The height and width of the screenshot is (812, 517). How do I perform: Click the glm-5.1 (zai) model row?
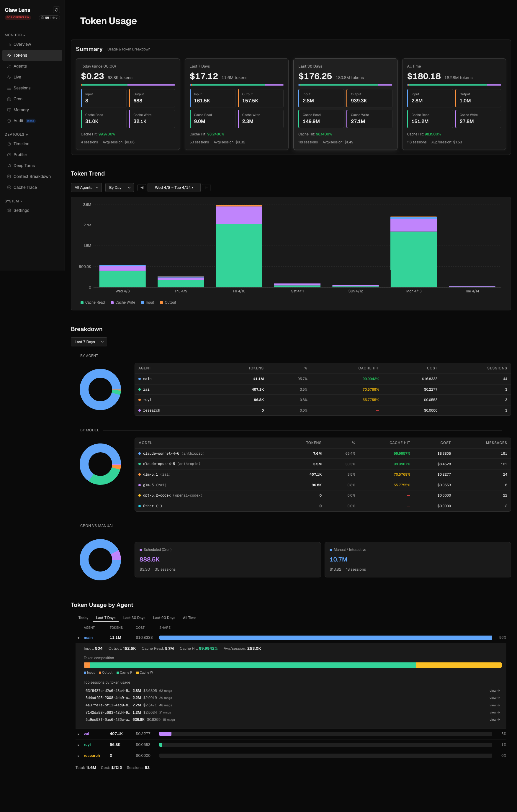point(323,474)
